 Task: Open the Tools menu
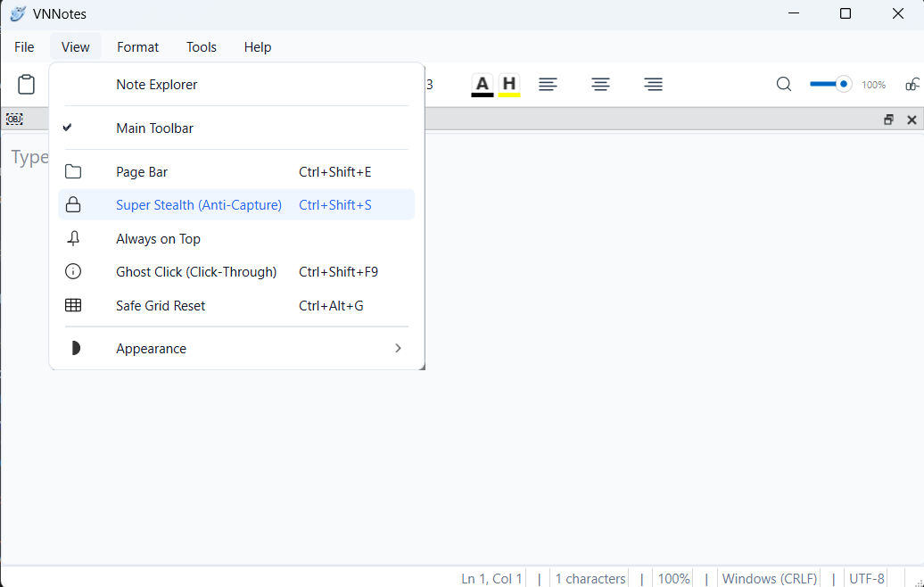[x=201, y=46]
